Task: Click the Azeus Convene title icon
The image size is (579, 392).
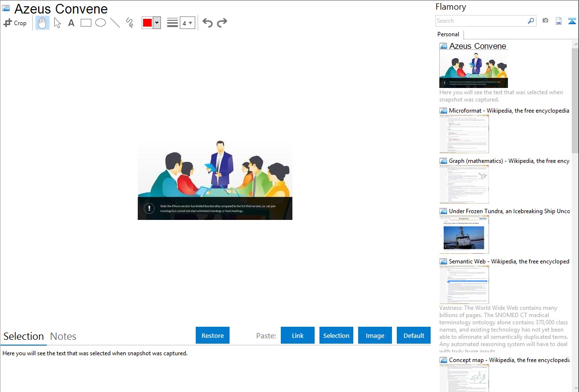Action: [6, 8]
